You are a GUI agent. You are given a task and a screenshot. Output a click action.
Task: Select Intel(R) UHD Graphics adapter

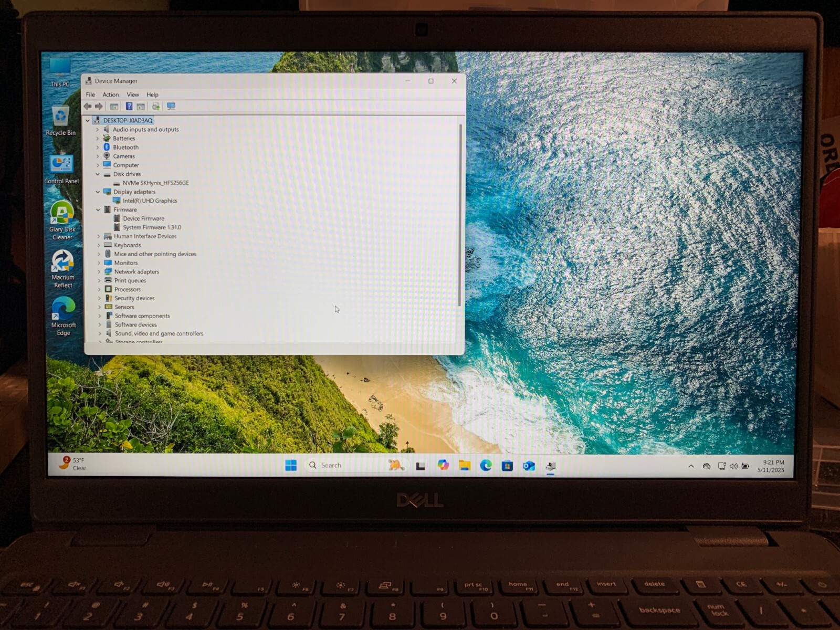(145, 201)
